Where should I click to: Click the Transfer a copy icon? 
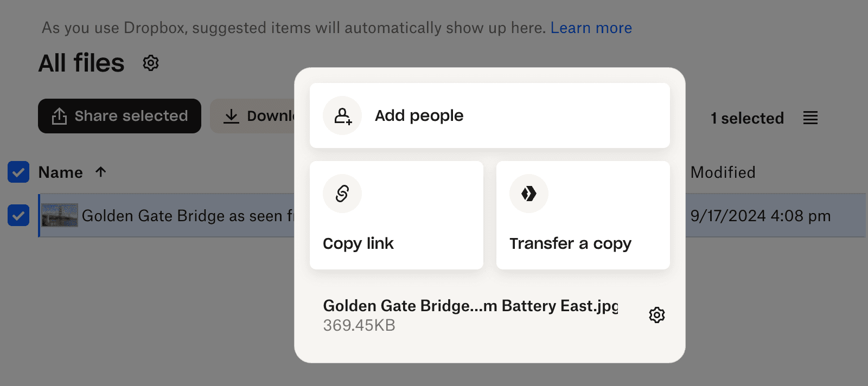tap(529, 194)
